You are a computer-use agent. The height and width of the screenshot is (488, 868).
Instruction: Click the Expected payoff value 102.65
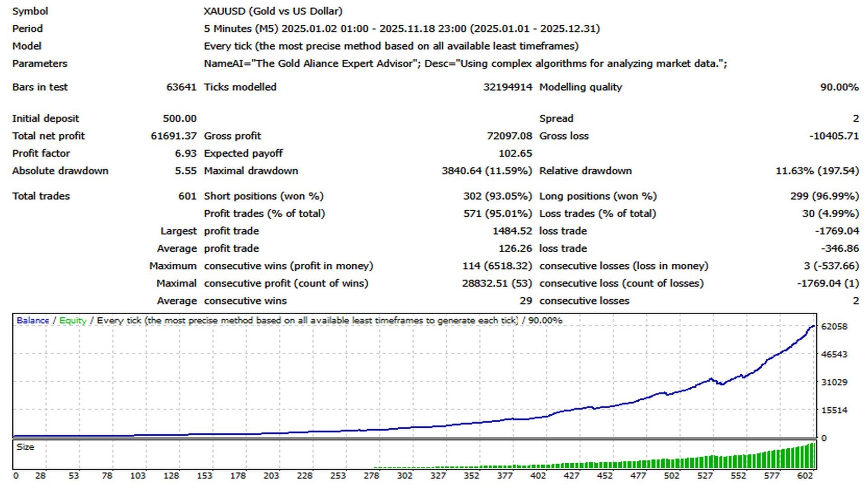(x=515, y=153)
